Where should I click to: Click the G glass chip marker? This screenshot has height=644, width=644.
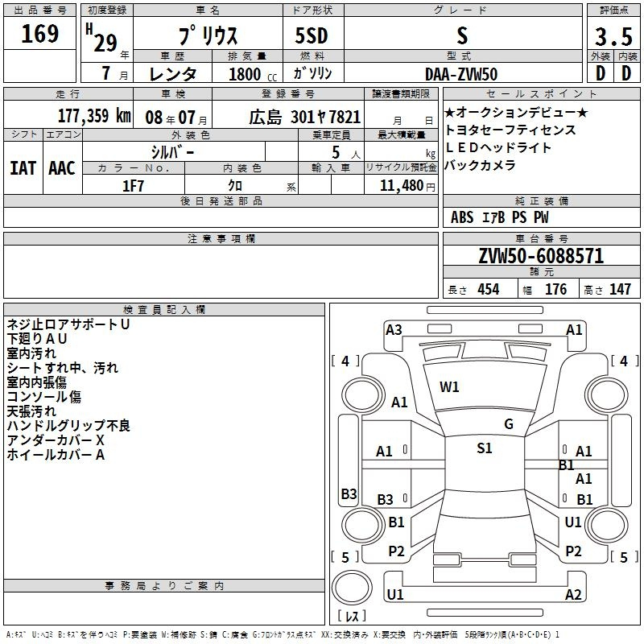(x=508, y=424)
